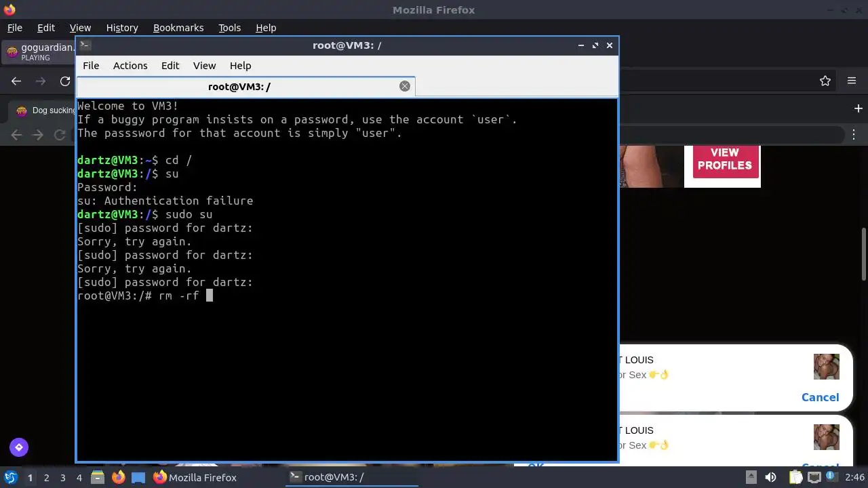Screen dimensions: 868x488
Task: Click the purple floating widget icon
Action: point(18,447)
